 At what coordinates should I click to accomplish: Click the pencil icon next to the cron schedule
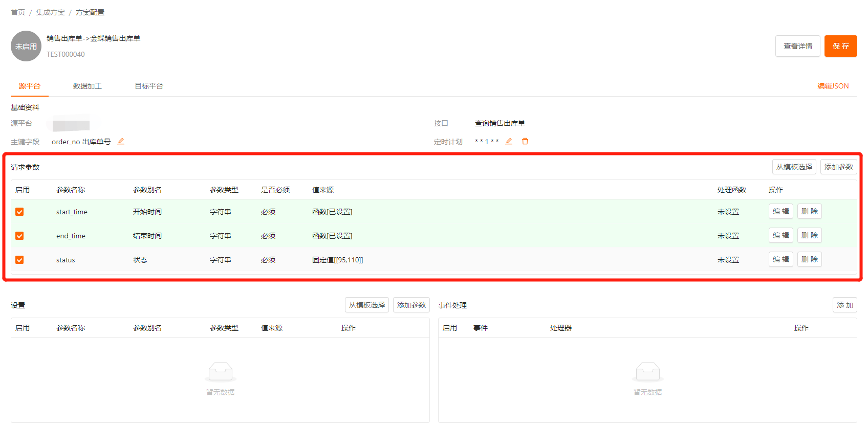pyautogui.click(x=509, y=142)
